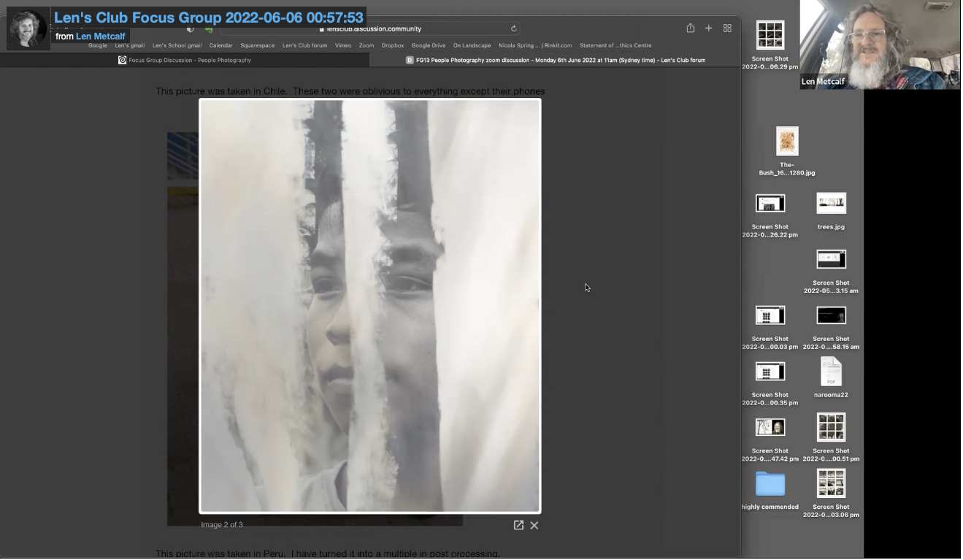
Task: Reload the page using the address bar icon
Action: [x=514, y=28]
